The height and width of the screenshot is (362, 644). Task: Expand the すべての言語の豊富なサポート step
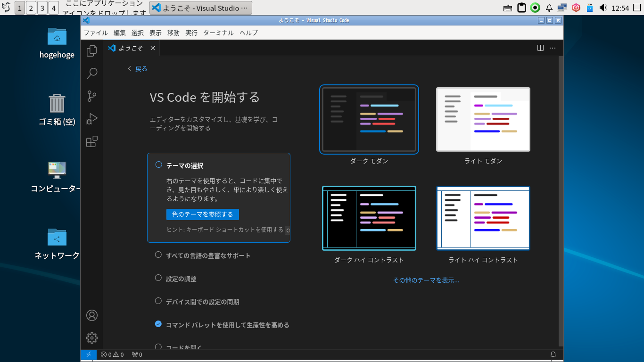click(x=208, y=255)
